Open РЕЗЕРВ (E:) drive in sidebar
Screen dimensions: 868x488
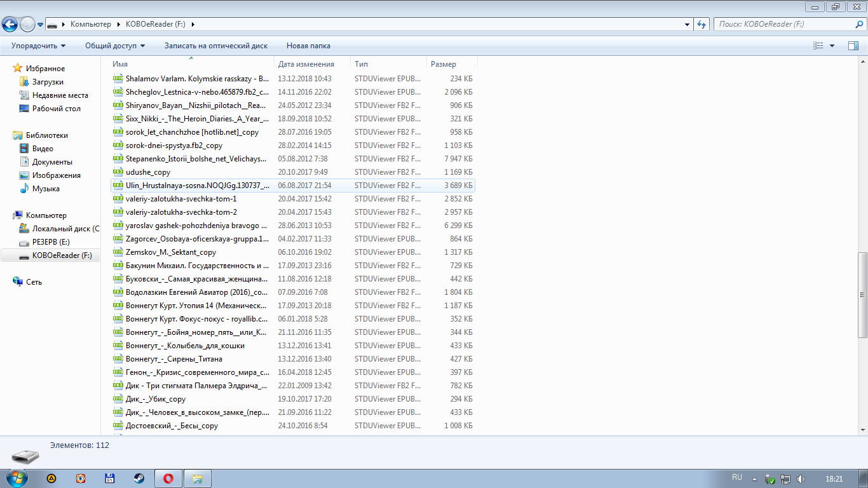pos(51,242)
